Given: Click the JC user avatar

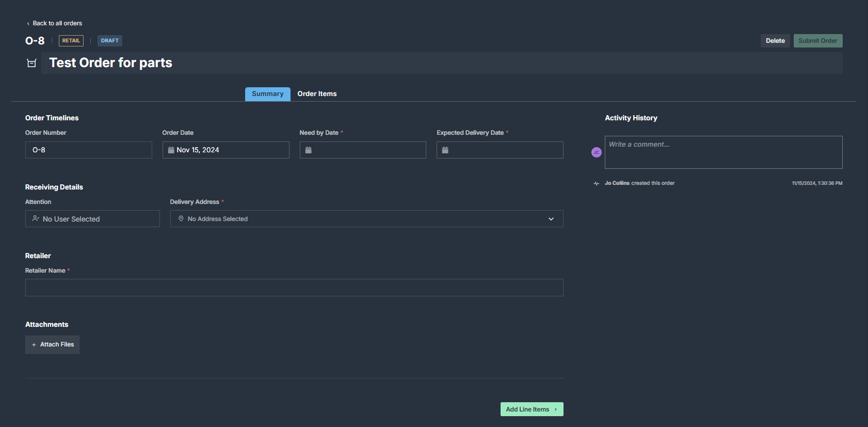Looking at the screenshot, I should click(x=596, y=152).
